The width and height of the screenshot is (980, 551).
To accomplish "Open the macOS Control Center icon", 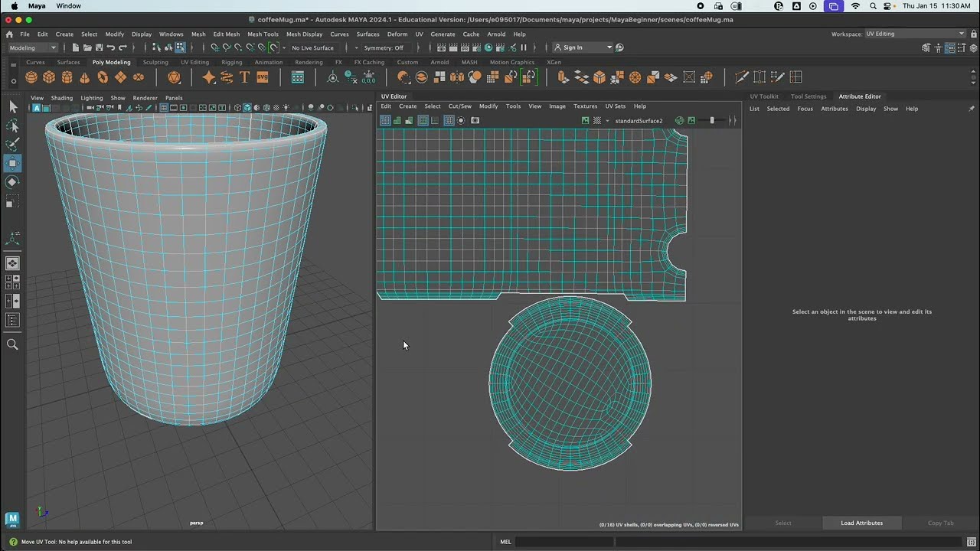I will pos(889,6).
